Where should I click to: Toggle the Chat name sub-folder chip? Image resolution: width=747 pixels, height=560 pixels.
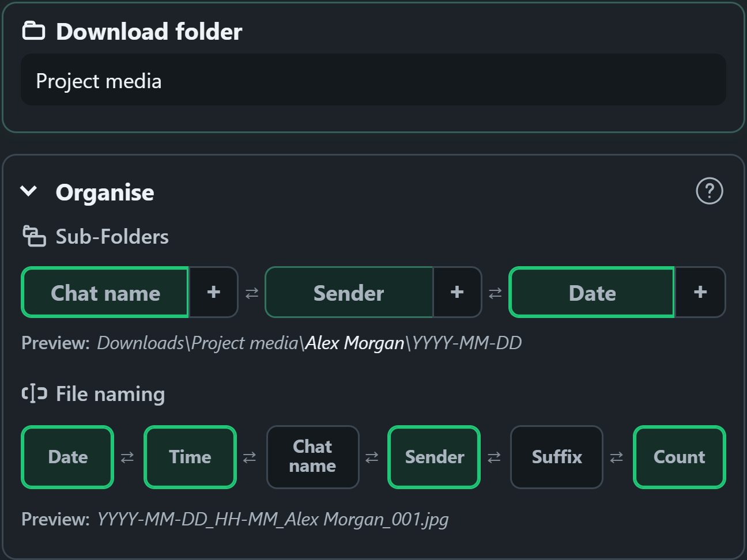105,292
